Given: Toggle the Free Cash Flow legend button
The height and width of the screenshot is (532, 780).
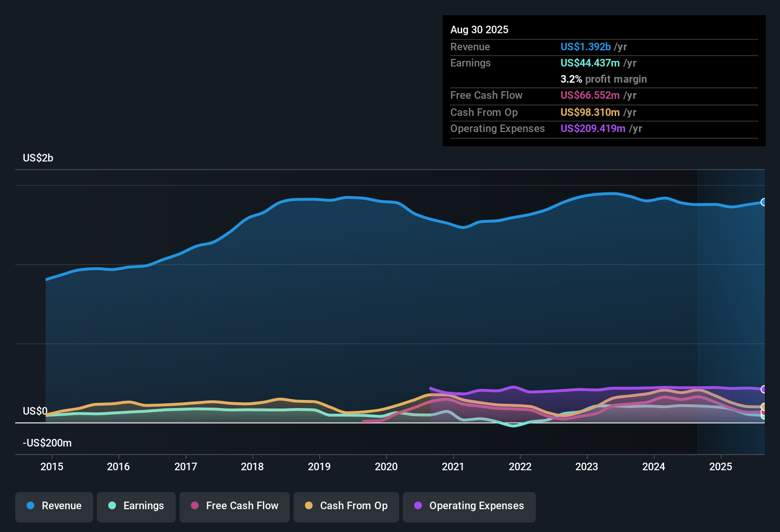Looking at the screenshot, I should point(235,506).
